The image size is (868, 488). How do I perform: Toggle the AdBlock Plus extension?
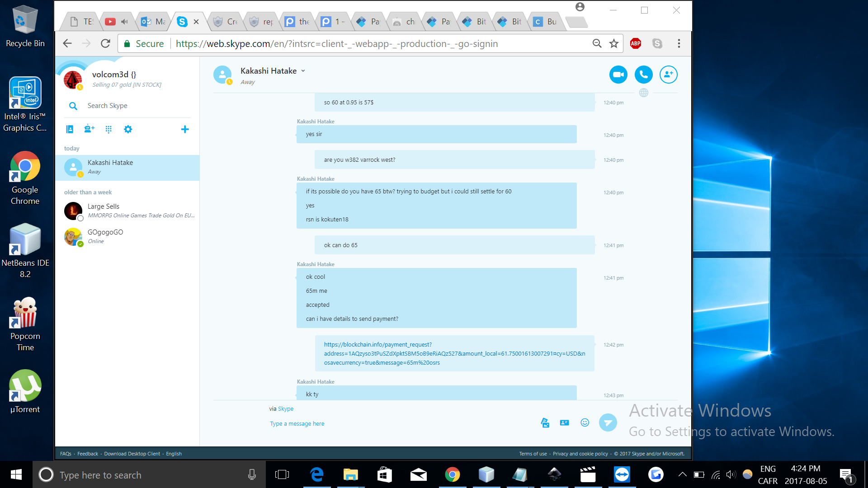click(x=635, y=43)
